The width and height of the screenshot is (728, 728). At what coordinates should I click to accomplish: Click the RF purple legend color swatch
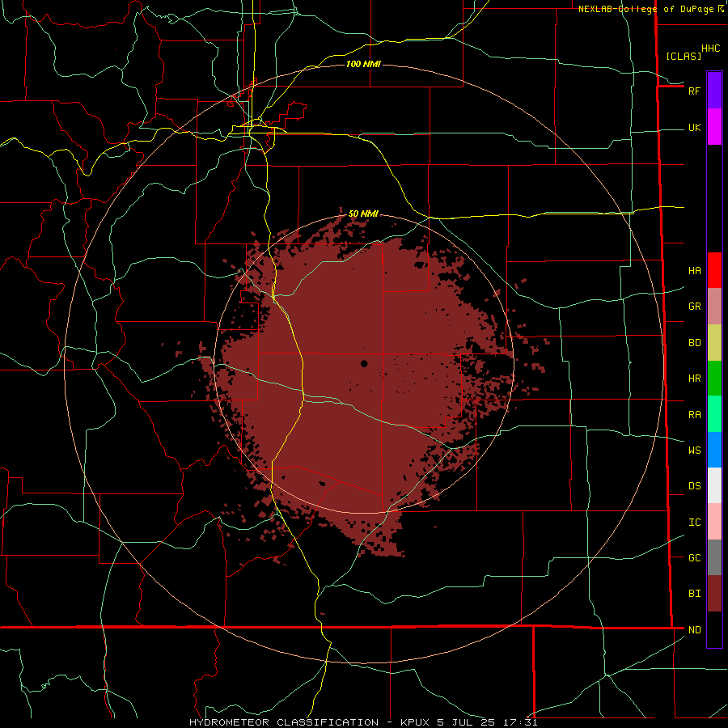(714, 91)
